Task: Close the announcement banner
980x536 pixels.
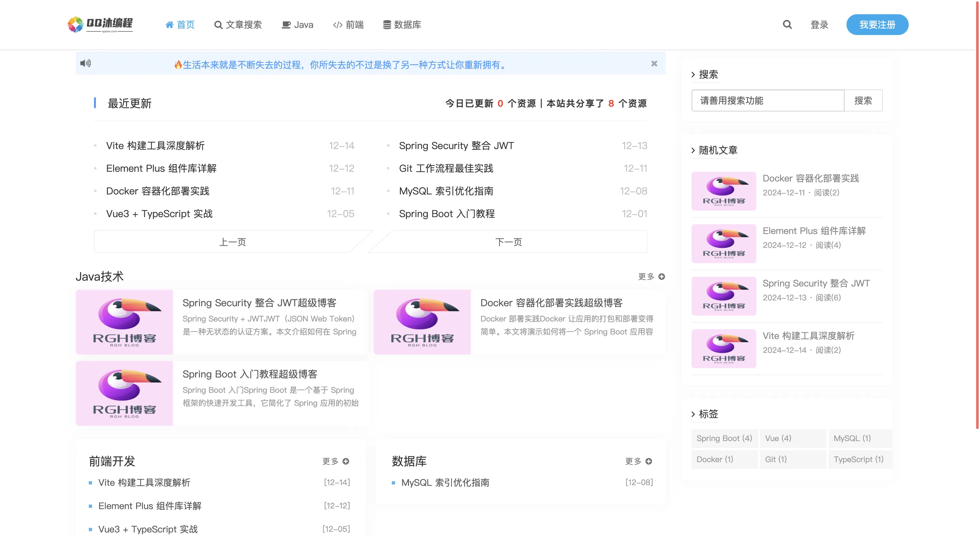Action: pyautogui.click(x=654, y=64)
